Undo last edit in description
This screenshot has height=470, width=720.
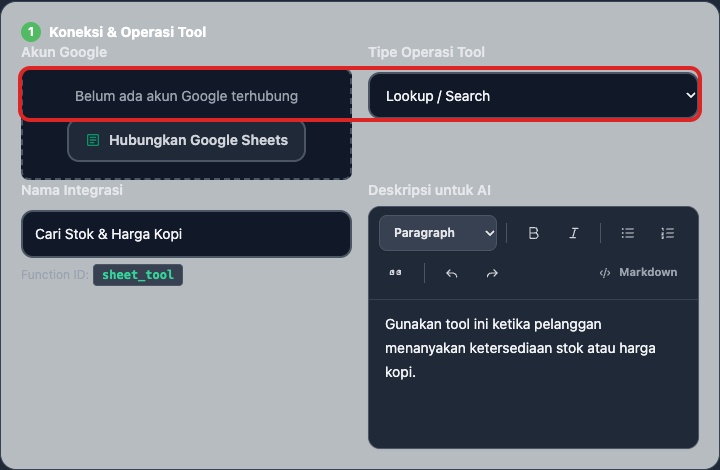[x=451, y=274]
